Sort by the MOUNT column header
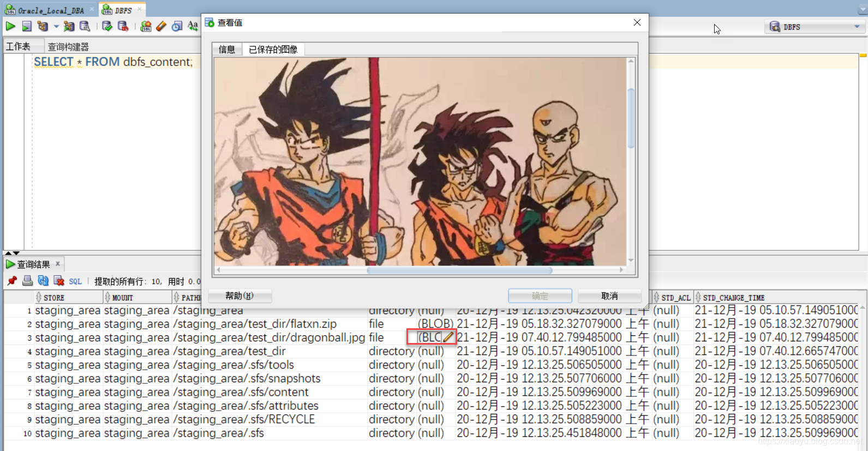This screenshot has height=451, width=868. [x=137, y=298]
